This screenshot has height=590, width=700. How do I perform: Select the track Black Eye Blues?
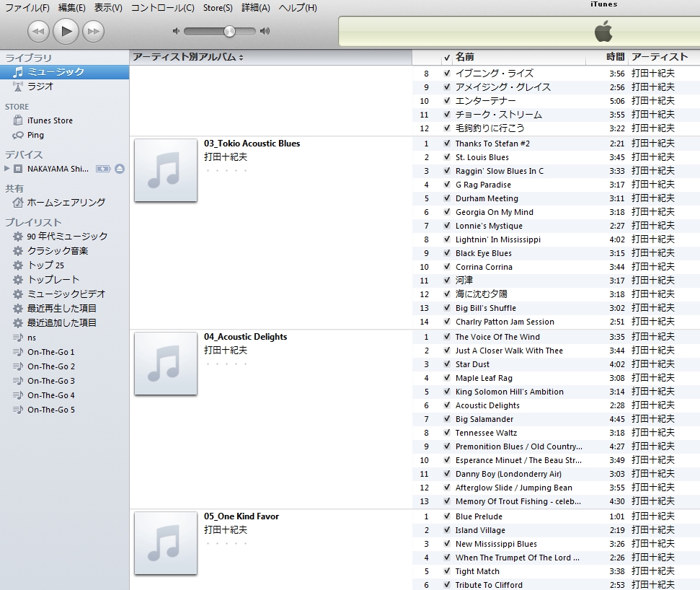coord(484,253)
